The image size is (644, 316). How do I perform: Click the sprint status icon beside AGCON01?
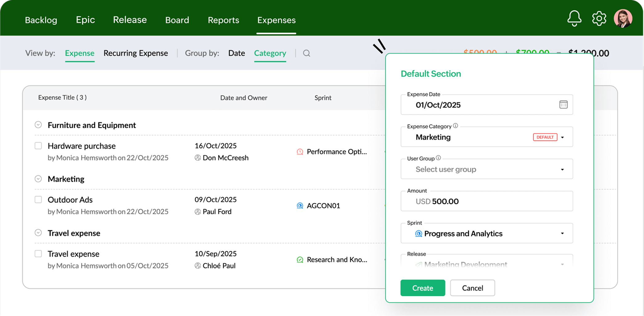click(x=299, y=206)
